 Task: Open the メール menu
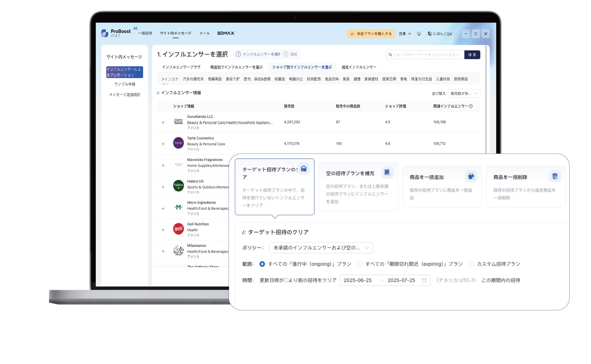(205, 33)
